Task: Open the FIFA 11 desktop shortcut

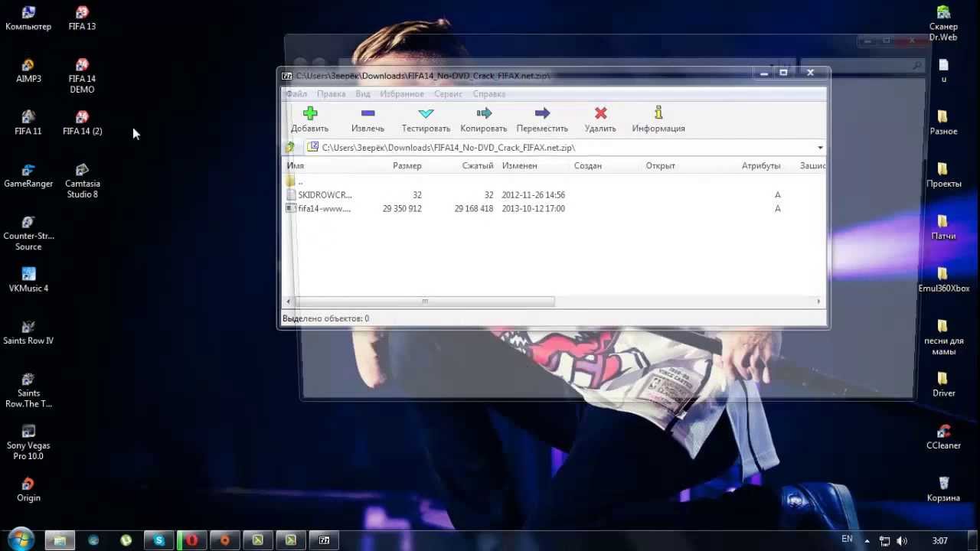Action: (x=28, y=123)
